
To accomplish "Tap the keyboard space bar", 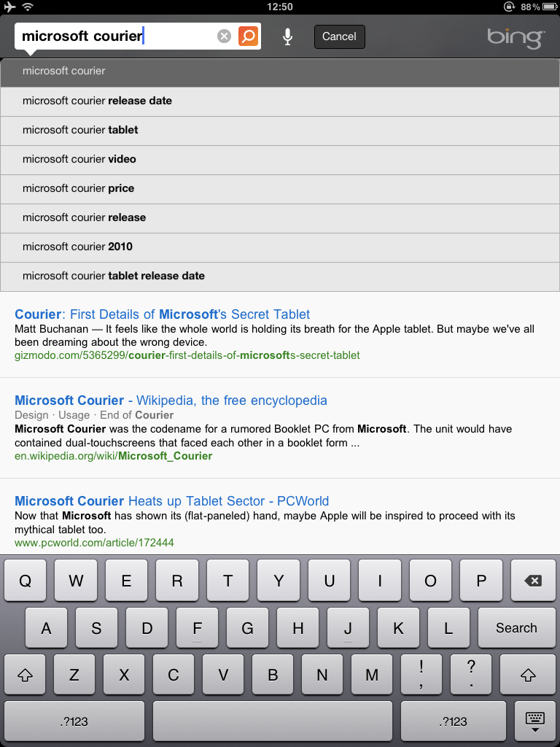I will [x=273, y=721].
